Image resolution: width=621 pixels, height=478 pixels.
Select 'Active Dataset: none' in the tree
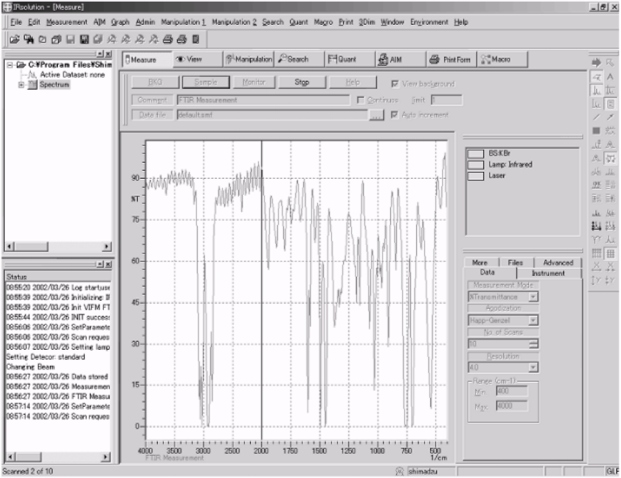(72, 75)
